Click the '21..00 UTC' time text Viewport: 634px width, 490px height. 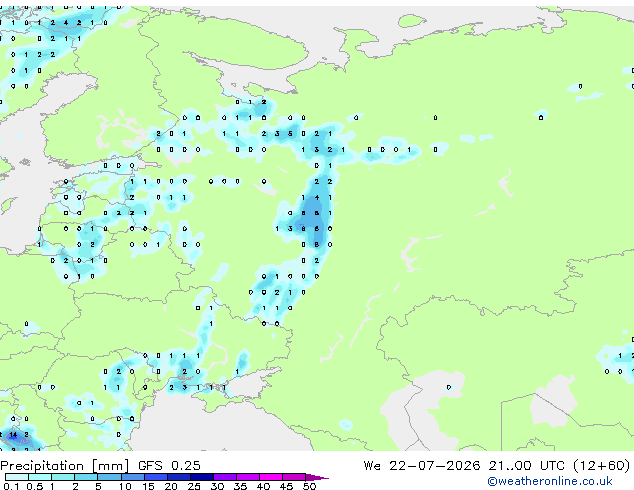tap(526, 466)
